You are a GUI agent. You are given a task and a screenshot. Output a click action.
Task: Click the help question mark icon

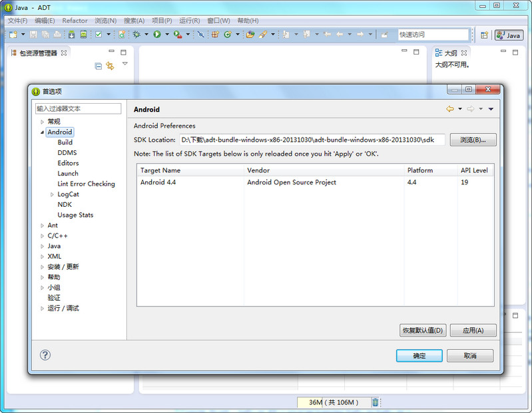pyautogui.click(x=45, y=355)
